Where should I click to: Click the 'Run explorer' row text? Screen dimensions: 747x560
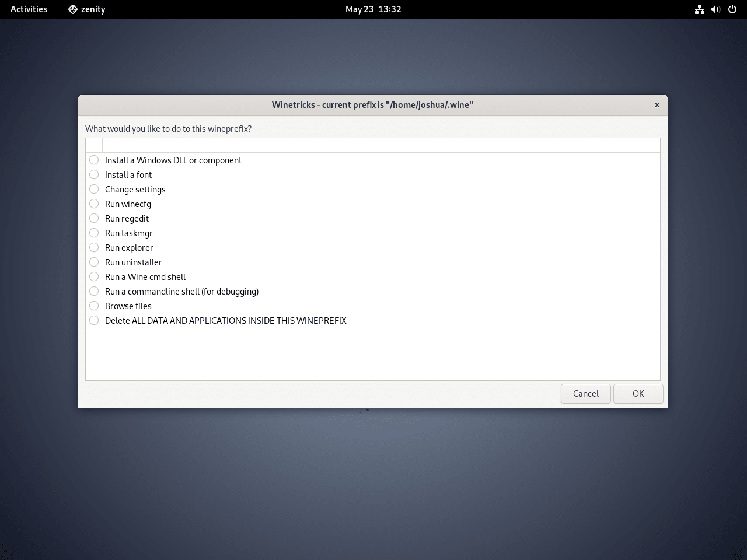coord(129,248)
